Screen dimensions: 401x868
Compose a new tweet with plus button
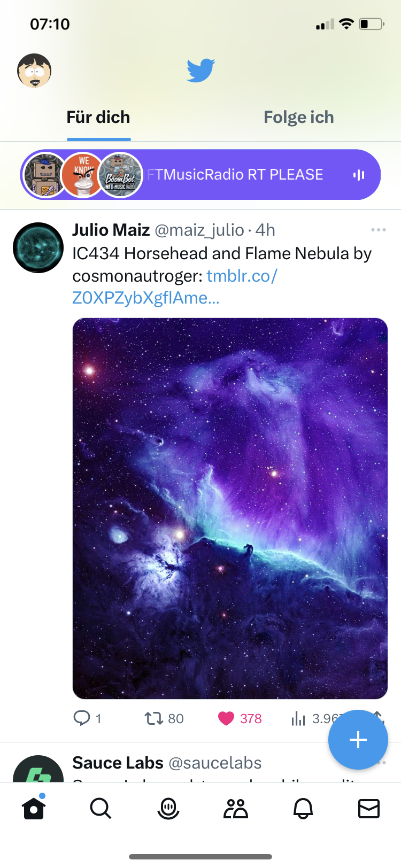358,740
